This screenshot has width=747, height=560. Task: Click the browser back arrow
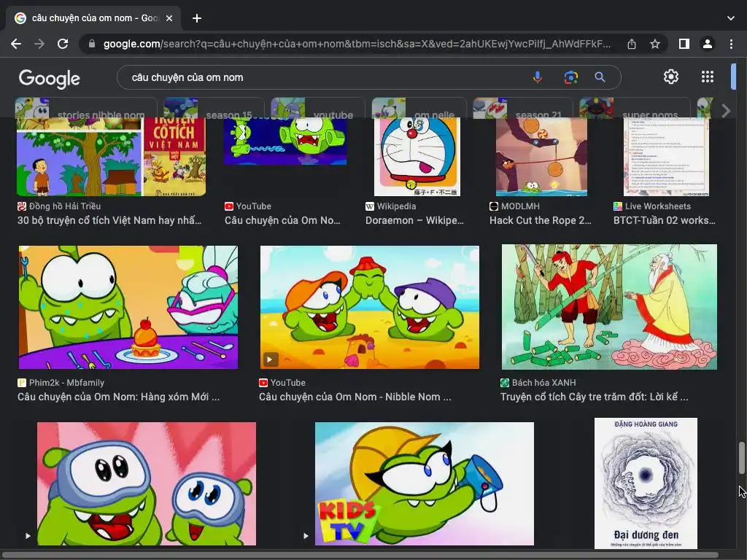16,44
